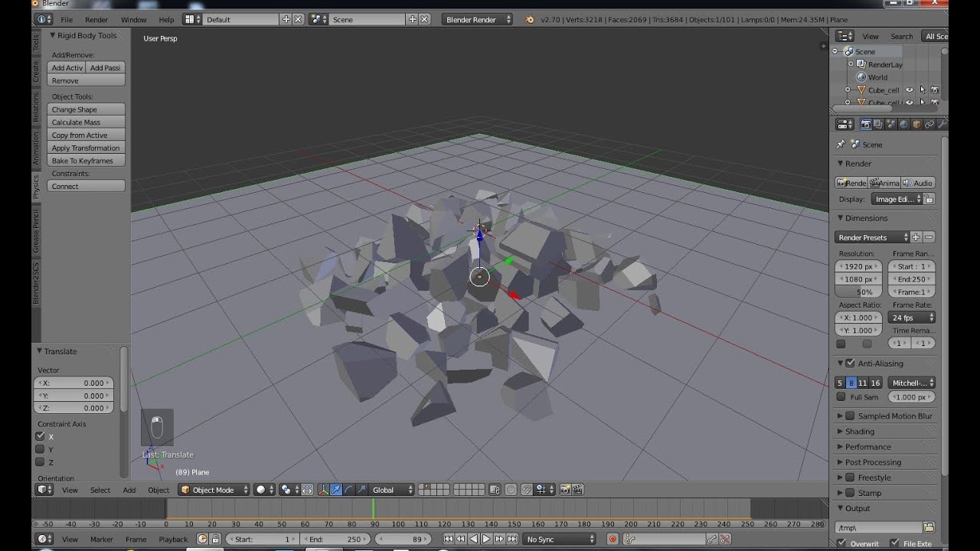Open the Scene properties tab icon
Viewport: 980px width, 551px height.
(x=891, y=124)
